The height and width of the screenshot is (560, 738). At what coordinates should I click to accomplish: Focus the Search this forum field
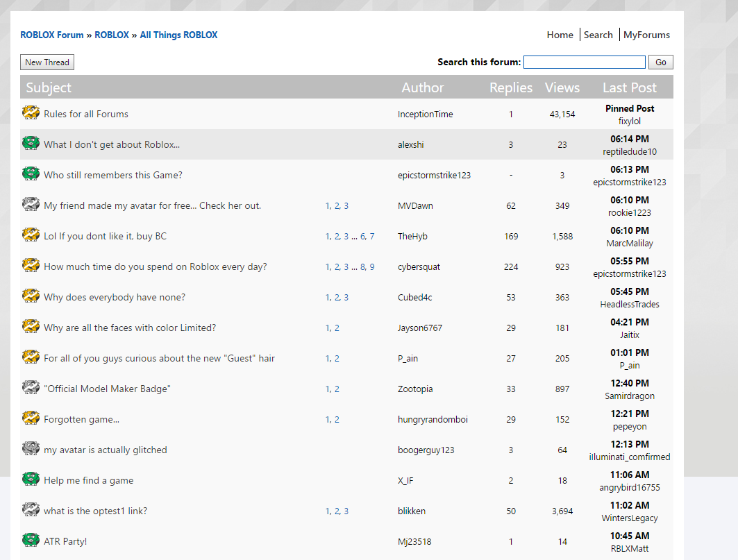pos(584,62)
